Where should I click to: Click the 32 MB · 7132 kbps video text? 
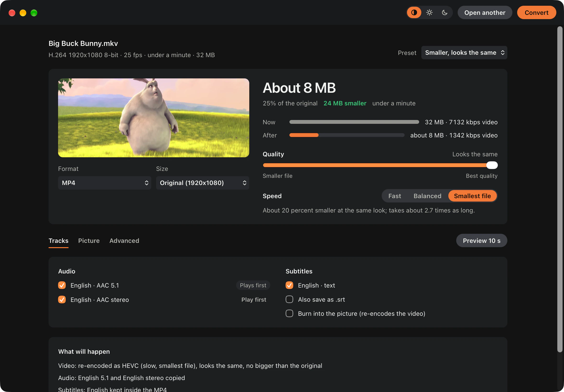[x=461, y=122]
